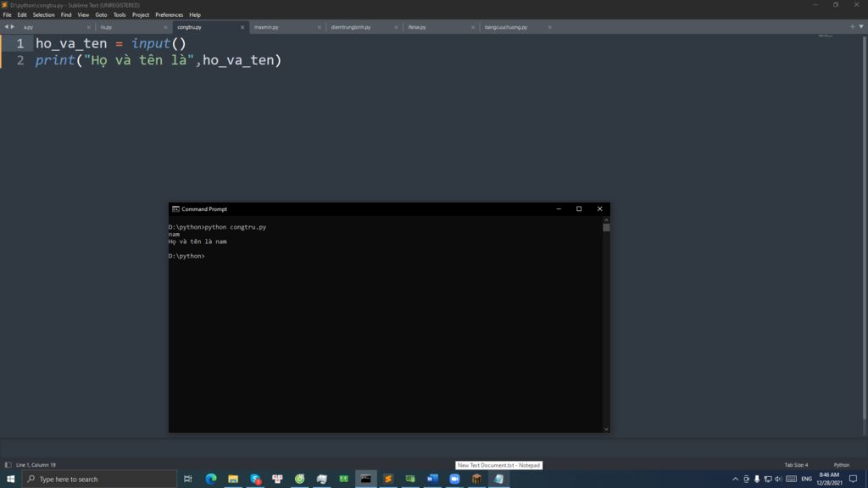Click the Type here to search box
868x488 pixels.
100,480
